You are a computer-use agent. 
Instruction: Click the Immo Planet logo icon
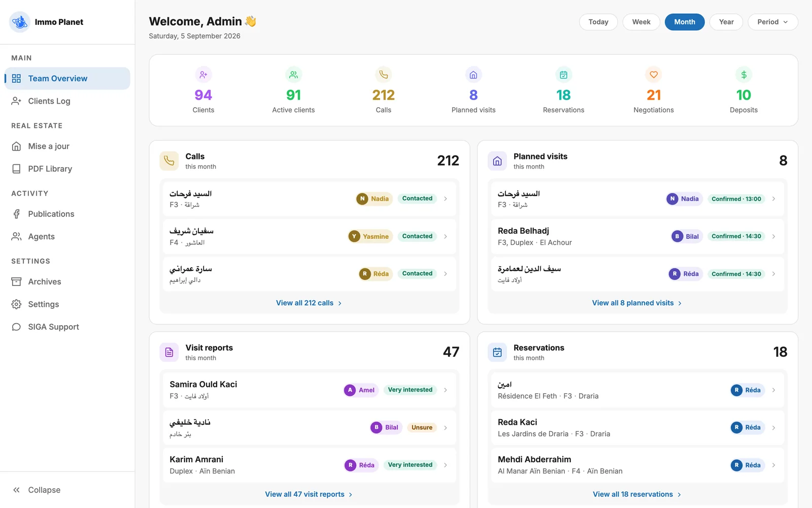pyautogui.click(x=20, y=22)
